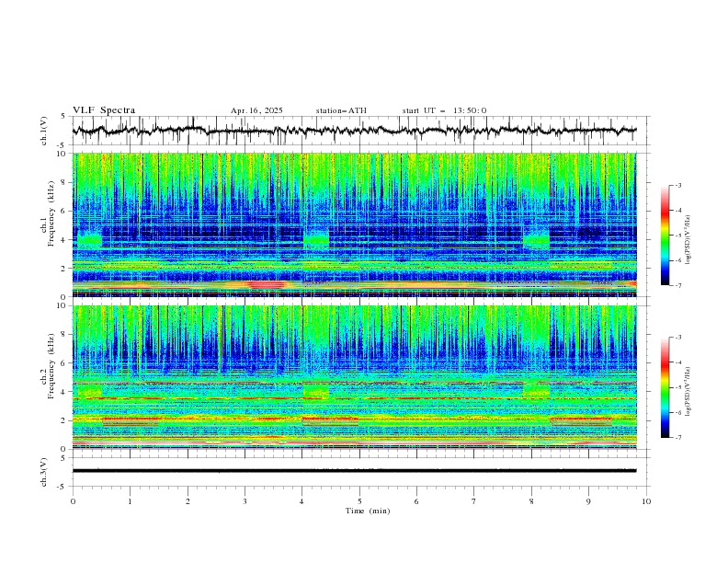Viewport: 728px width, 563px height.
Task: Click the ch.2 frequency axis "8" tick label
Action: pyautogui.click(x=65, y=335)
